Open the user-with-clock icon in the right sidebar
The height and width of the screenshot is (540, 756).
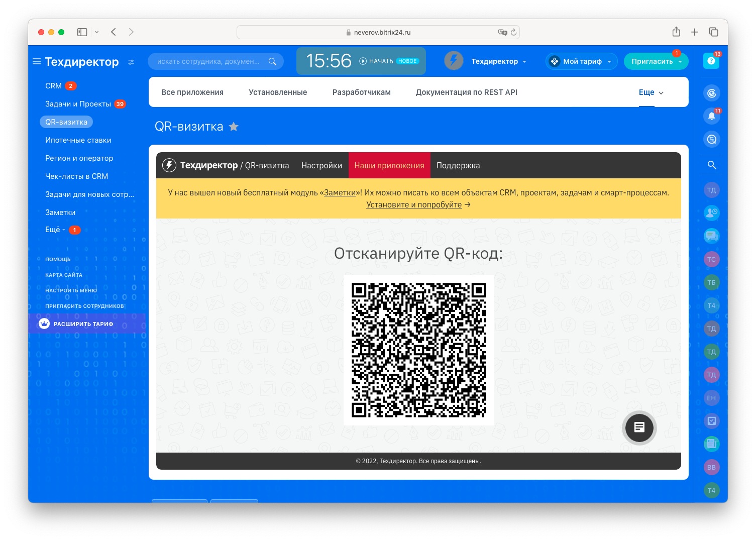[x=711, y=213]
